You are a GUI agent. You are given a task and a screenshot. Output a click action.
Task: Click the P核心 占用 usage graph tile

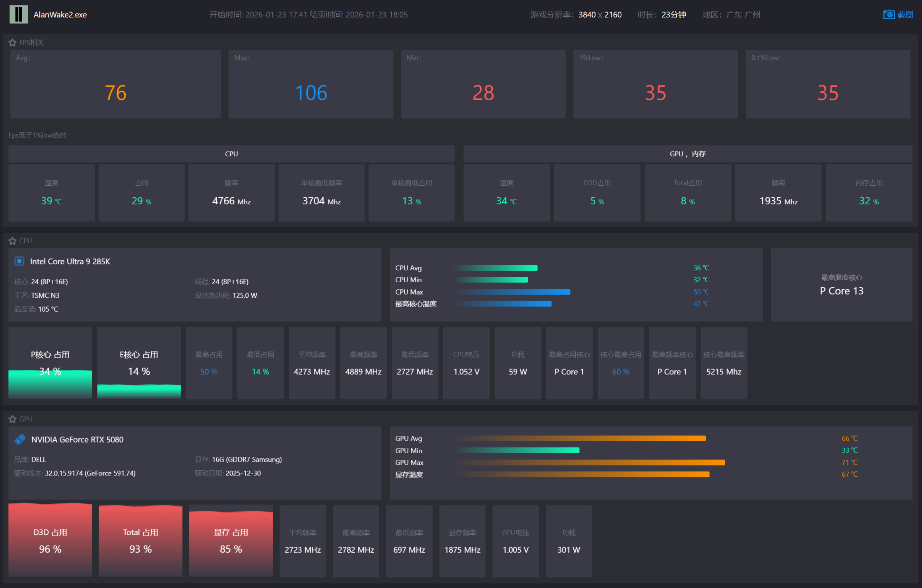point(50,363)
